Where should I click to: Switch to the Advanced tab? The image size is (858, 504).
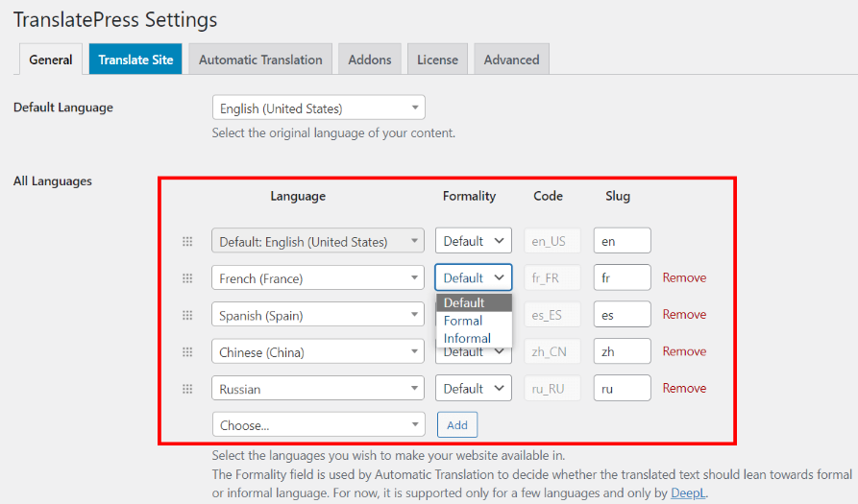(511, 60)
